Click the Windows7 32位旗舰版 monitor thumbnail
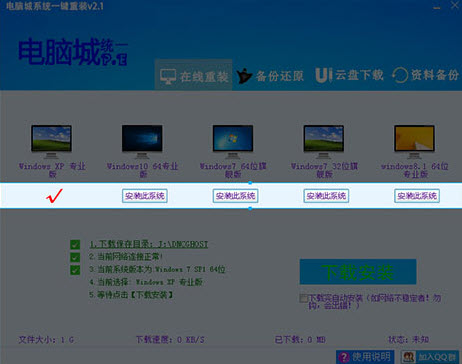462x364 pixels. click(323, 141)
